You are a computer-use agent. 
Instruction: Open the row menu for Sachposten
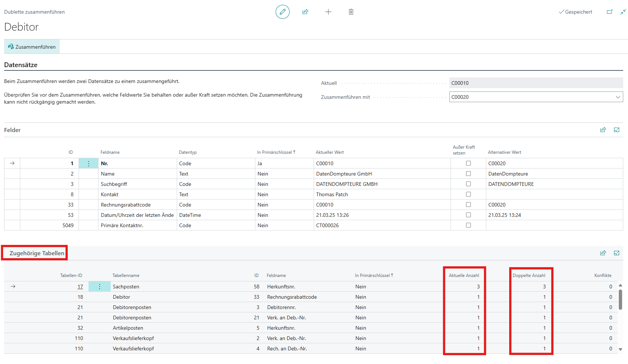point(100,287)
